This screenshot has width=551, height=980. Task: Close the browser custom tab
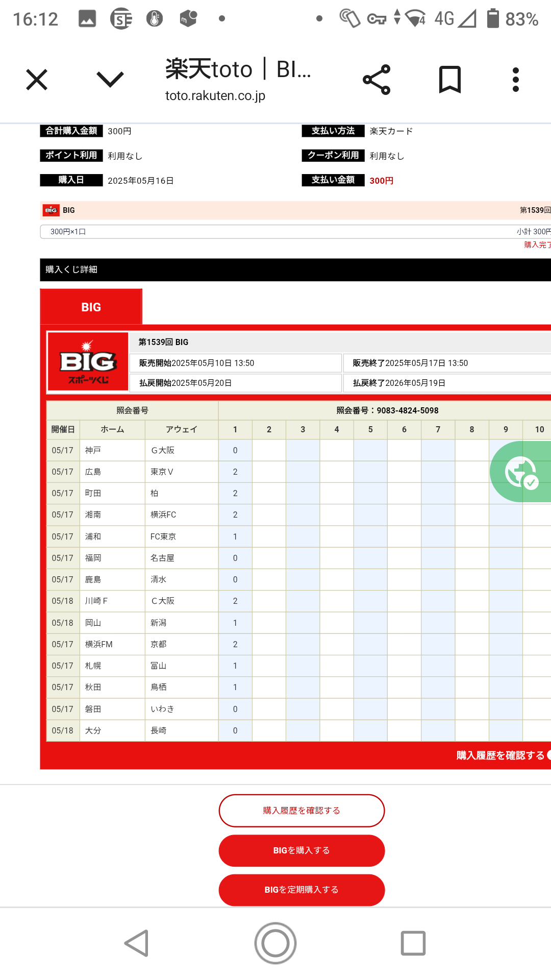click(37, 80)
